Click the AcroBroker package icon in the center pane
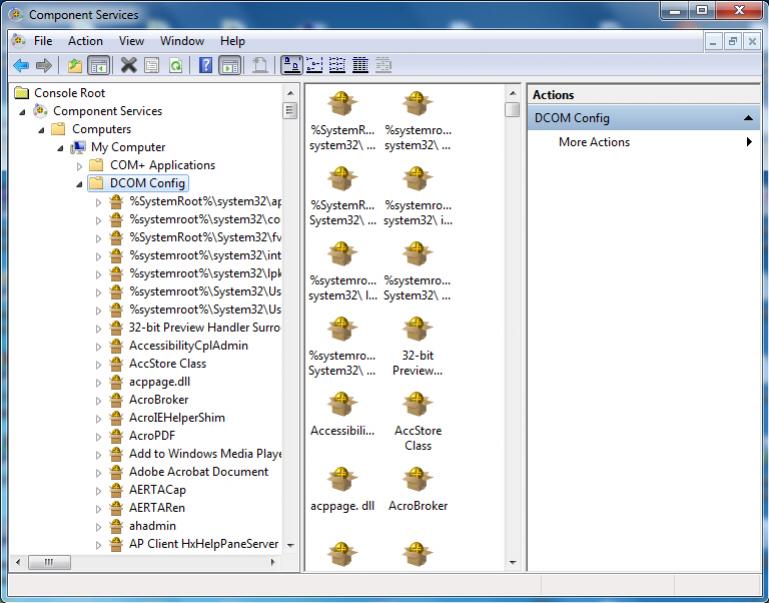The height and width of the screenshot is (603, 769). point(417,478)
